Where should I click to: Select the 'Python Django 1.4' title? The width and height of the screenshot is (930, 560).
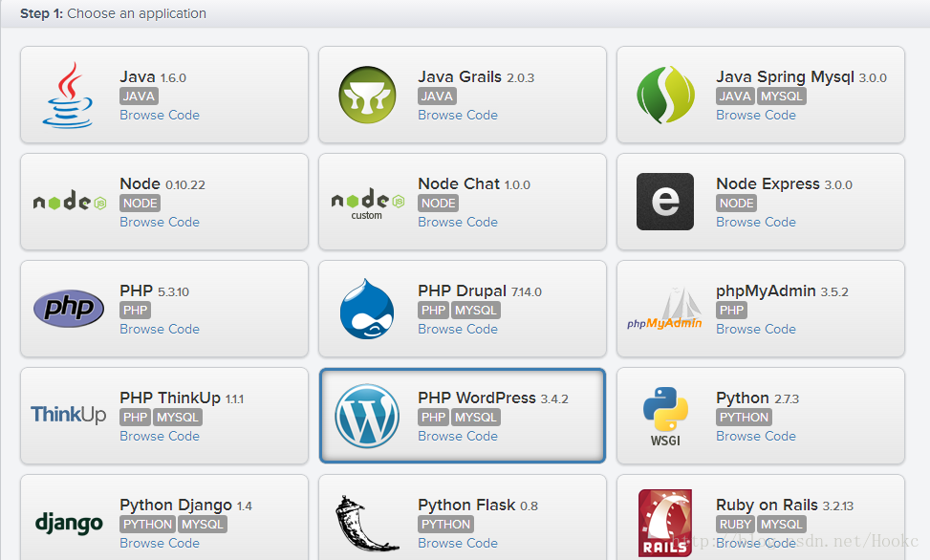point(186,506)
